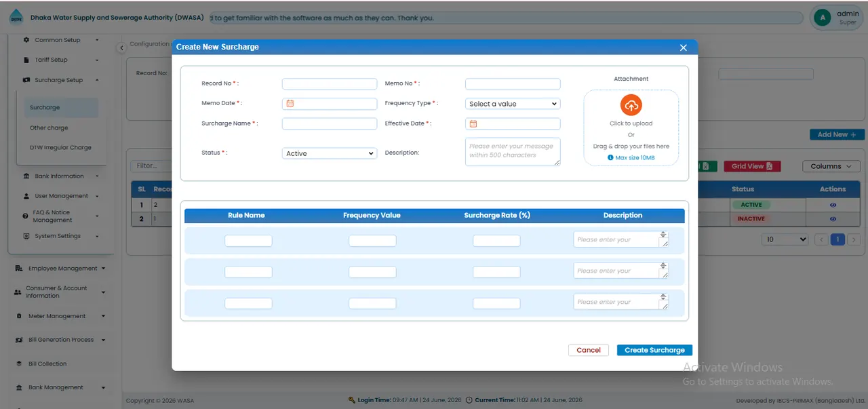This screenshot has height=409, width=868.
Task: Open the Frequency Type dropdown
Action: [x=513, y=104]
